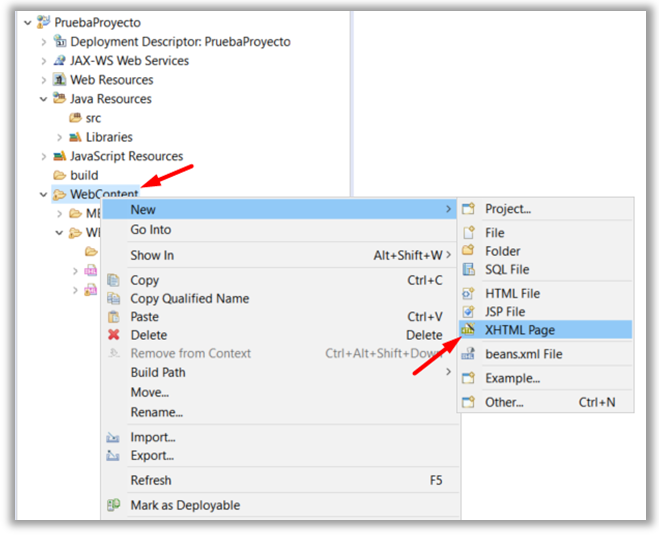This screenshot has width=659, height=536.
Task: Collapse the Java Resources tree node
Action: (x=43, y=99)
